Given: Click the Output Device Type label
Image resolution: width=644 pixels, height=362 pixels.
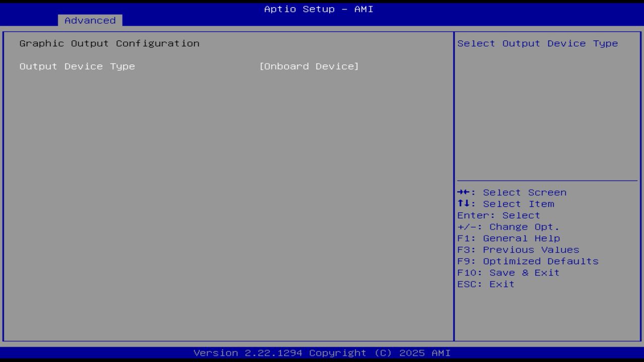Looking at the screenshot, I should [x=77, y=66].
